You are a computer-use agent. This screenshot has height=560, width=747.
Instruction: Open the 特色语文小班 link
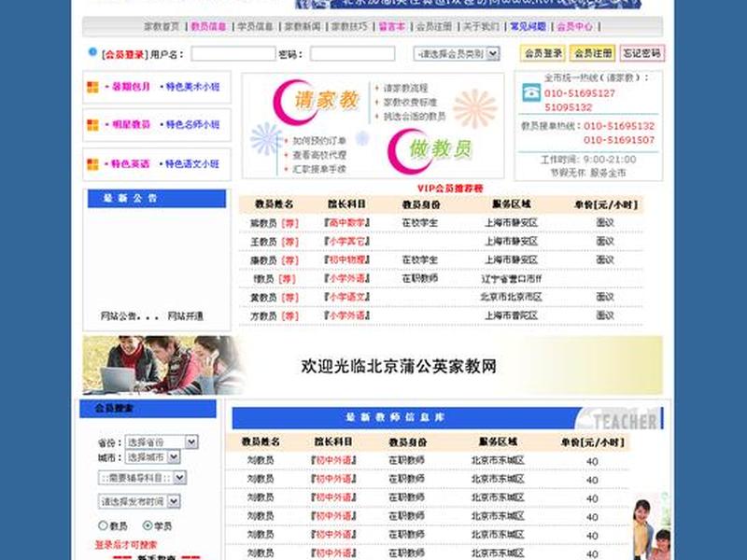(x=192, y=164)
